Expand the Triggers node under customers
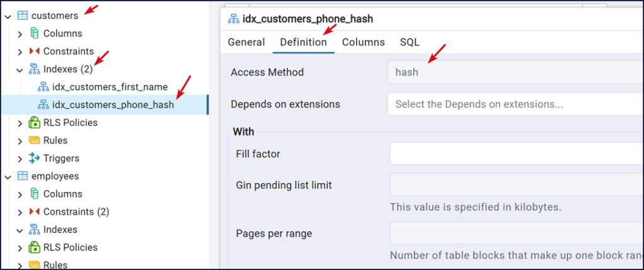 tap(20, 159)
